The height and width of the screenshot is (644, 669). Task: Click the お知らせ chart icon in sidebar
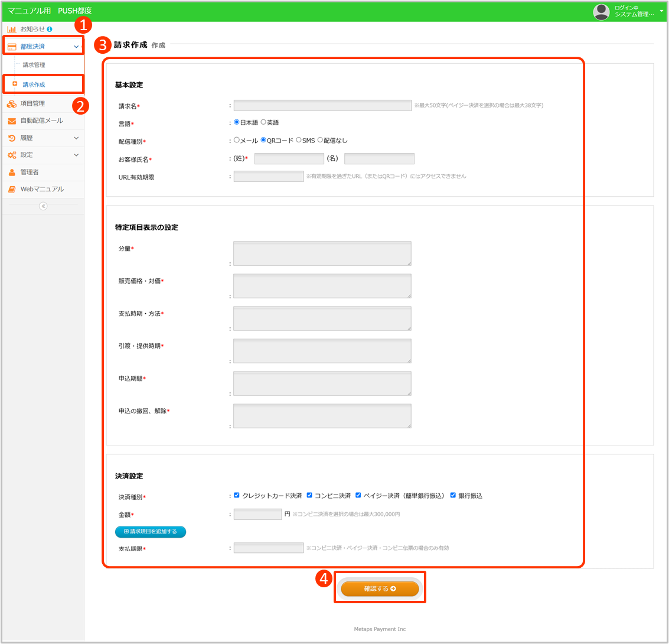[11, 29]
